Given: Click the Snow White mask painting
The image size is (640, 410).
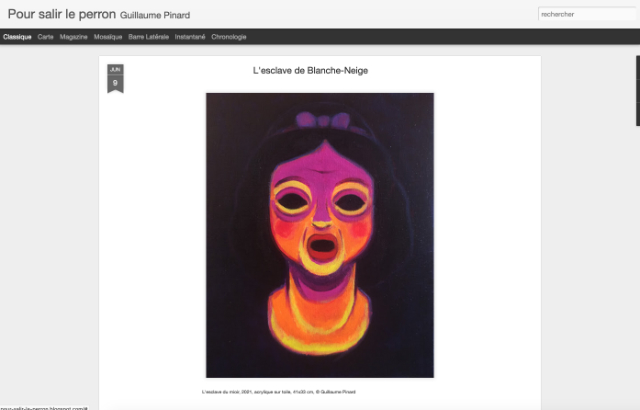Looking at the screenshot, I should coord(320,235).
